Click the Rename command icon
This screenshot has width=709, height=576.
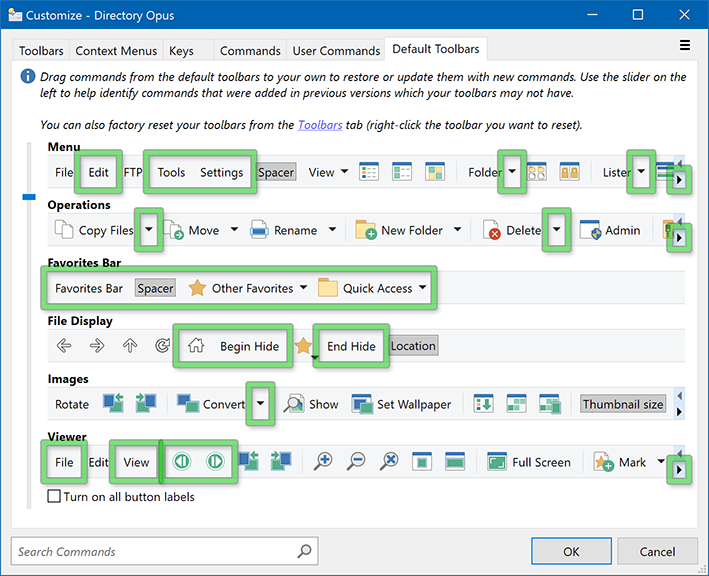tap(260, 230)
